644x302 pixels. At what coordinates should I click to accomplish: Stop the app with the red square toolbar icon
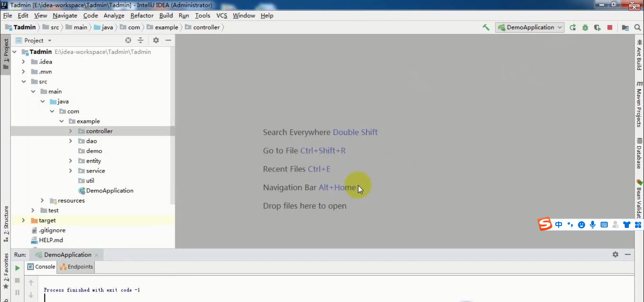(610, 27)
